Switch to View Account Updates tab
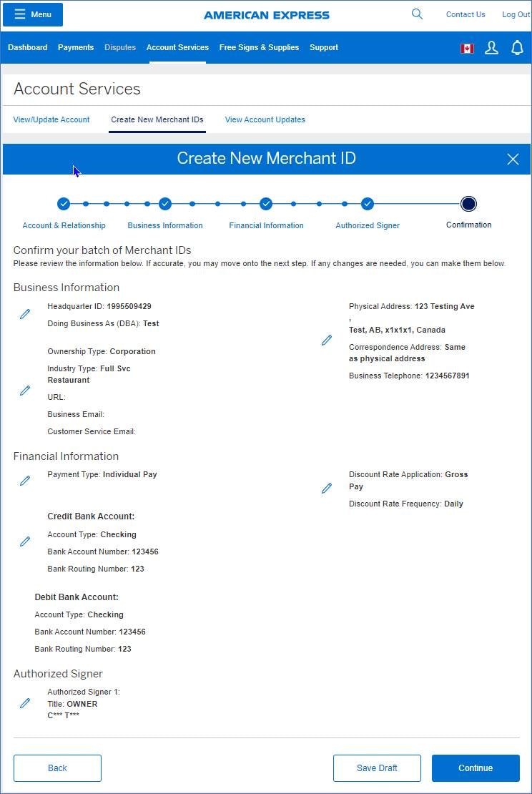The width and height of the screenshot is (532, 794). coord(265,120)
